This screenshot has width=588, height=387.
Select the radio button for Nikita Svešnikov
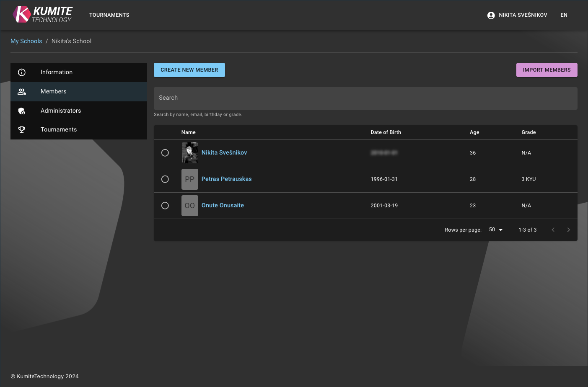pos(165,153)
